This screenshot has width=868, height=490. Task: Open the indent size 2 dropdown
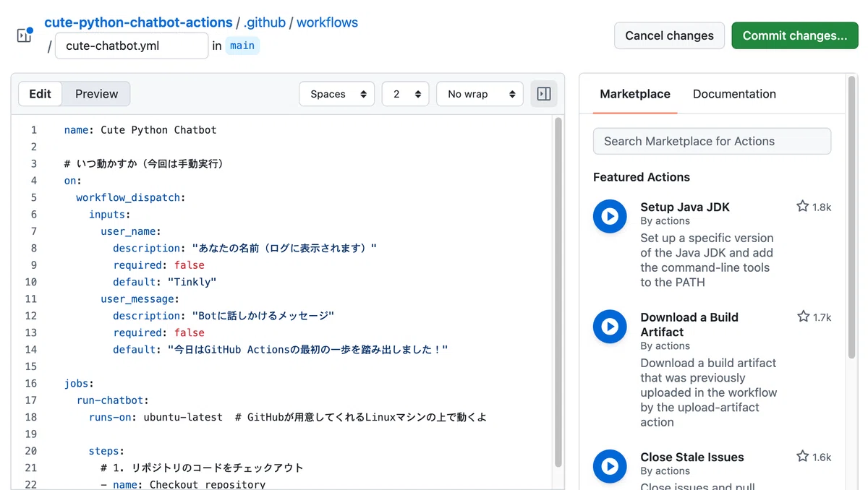pyautogui.click(x=405, y=94)
